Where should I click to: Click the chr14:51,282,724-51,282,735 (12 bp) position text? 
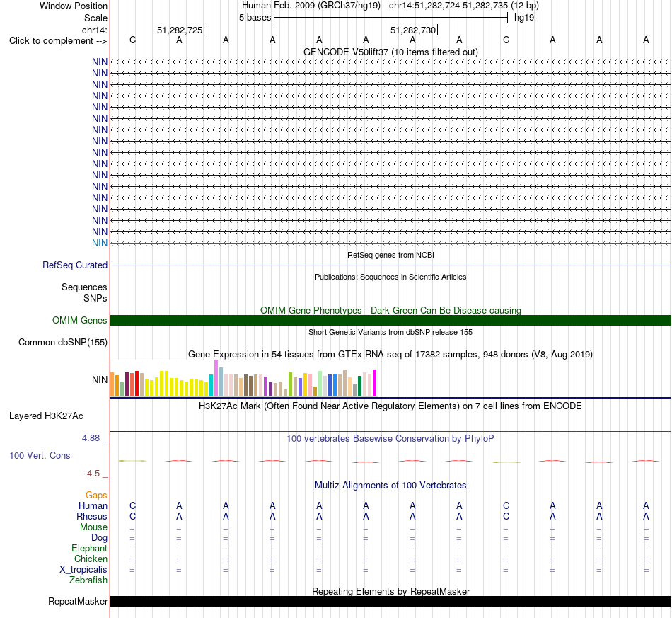point(464,6)
